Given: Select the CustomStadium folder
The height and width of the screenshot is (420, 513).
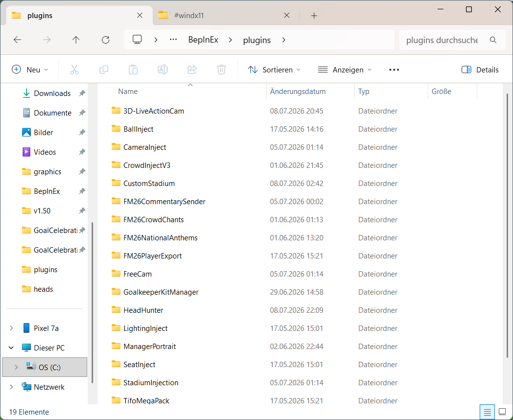Looking at the screenshot, I should 149,184.
